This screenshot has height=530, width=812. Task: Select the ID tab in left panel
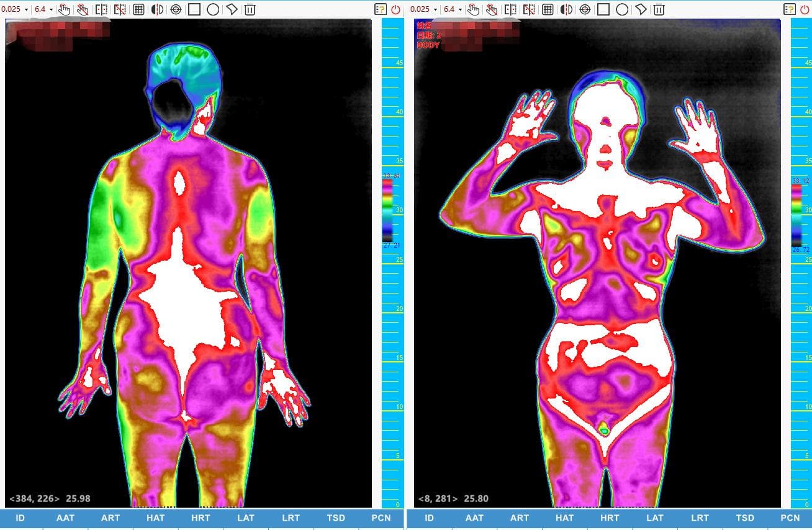pos(20,518)
